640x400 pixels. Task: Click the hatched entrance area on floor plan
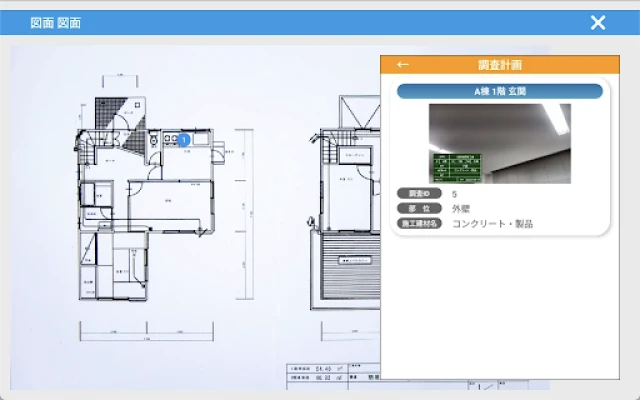click(x=108, y=107)
